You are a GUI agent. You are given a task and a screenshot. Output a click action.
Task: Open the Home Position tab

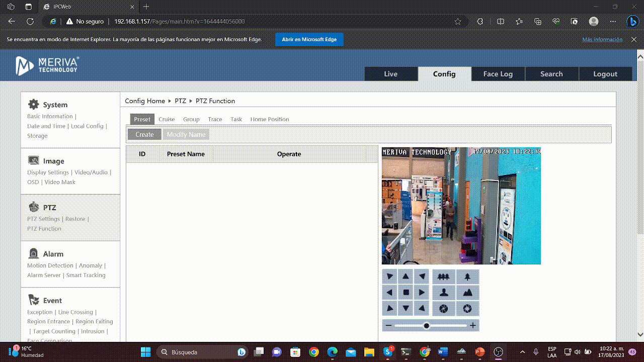[x=270, y=119]
